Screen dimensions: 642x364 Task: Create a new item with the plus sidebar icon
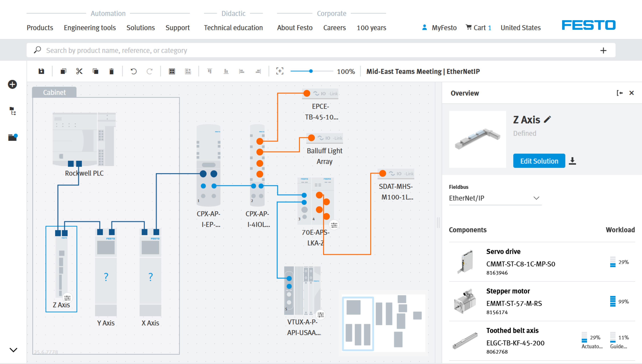point(12,85)
